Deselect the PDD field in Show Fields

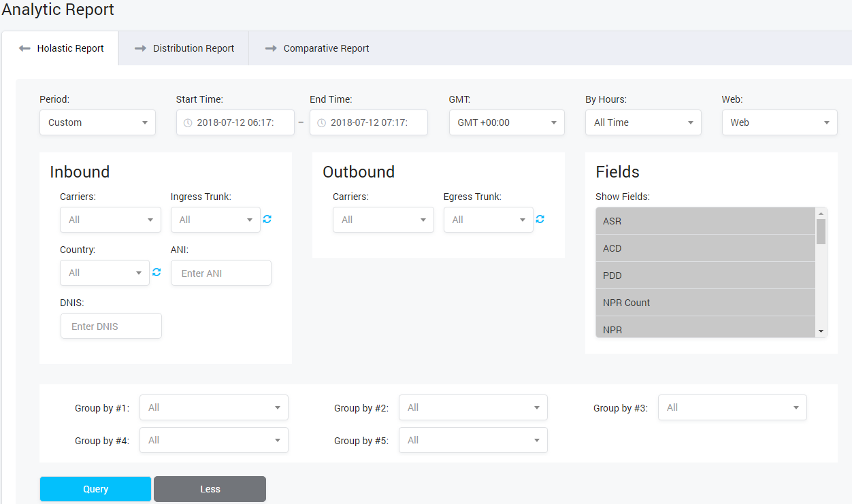[x=705, y=275]
